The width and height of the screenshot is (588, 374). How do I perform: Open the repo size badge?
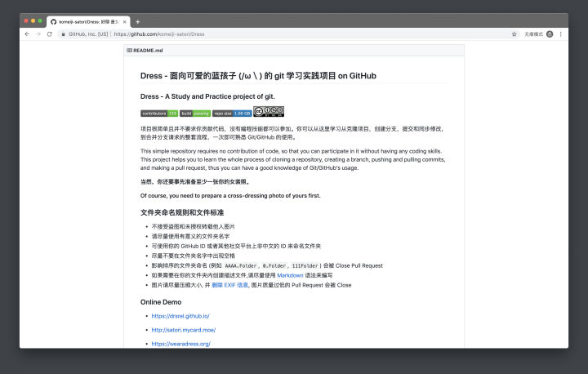click(x=232, y=114)
